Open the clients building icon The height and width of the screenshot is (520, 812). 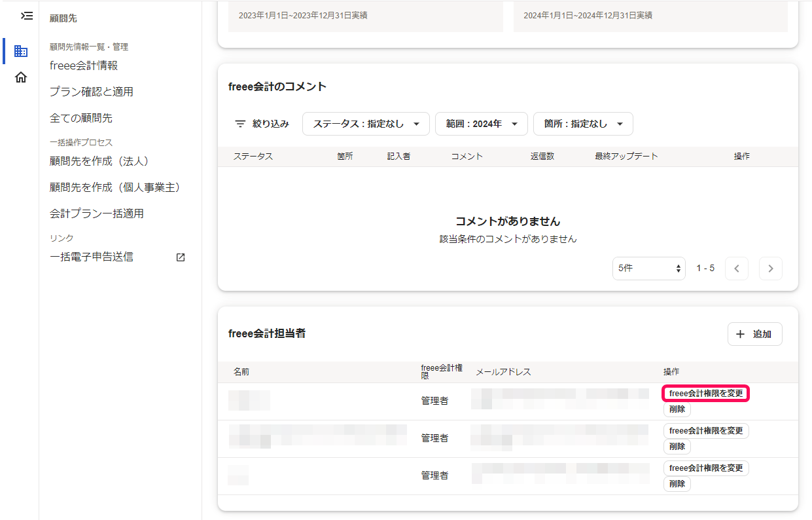[x=21, y=51]
